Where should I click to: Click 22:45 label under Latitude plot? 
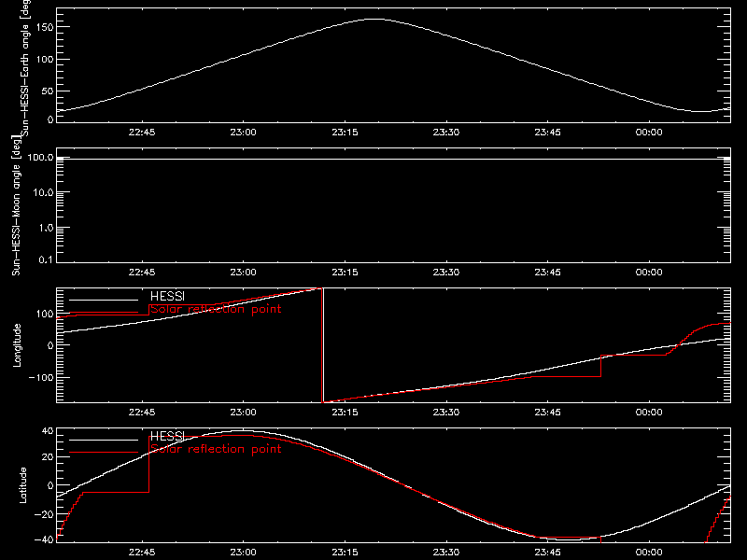pyautogui.click(x=142, y=553)
